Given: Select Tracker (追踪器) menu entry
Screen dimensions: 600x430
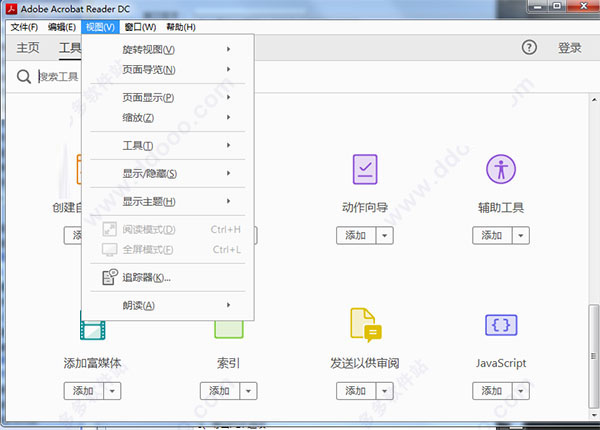Looking at the screenshot, I should [168, 277].
